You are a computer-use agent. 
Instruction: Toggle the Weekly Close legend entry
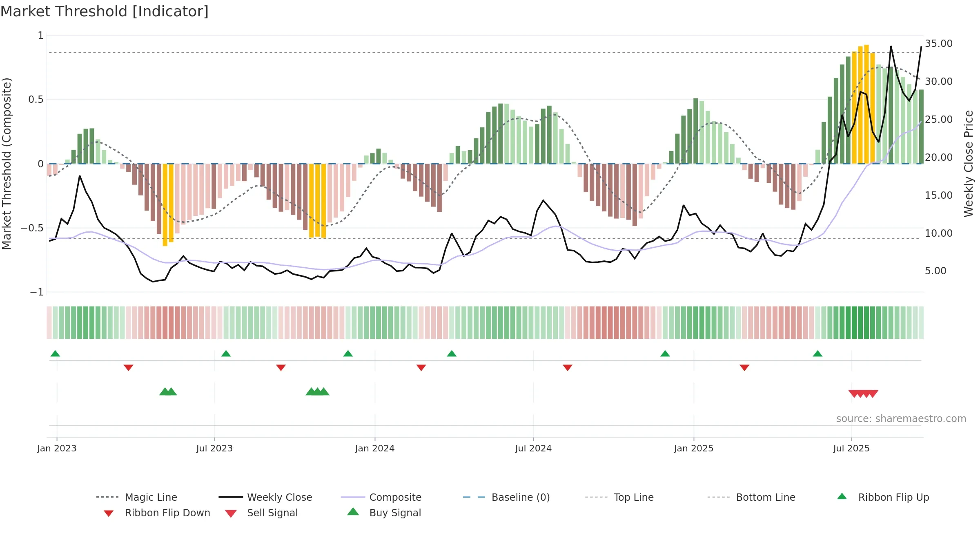pyautogui.click(x=265, y=497)
